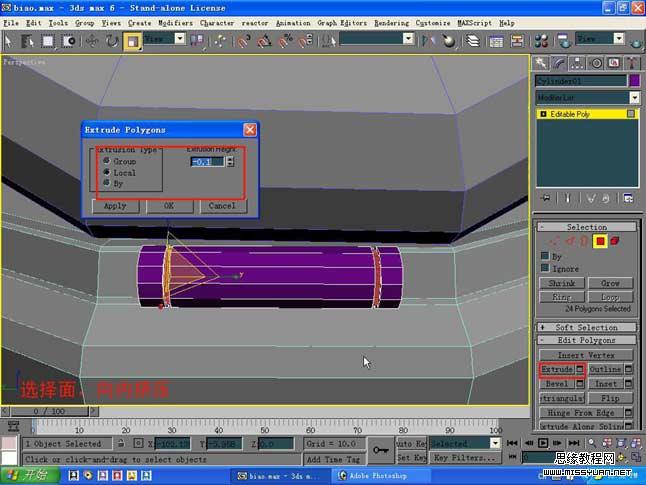
Task: Choose the Rectangular Selection Region tool
Action: coord(48,41)
